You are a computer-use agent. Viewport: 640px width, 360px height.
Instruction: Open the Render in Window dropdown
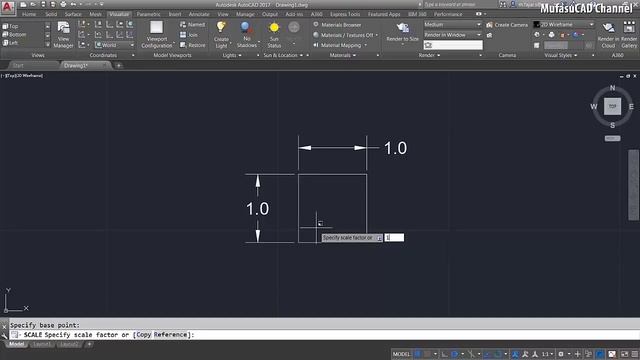tap(453, 35)
